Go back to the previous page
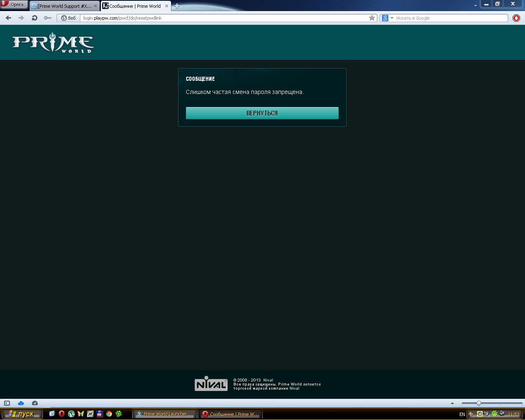 8,18
